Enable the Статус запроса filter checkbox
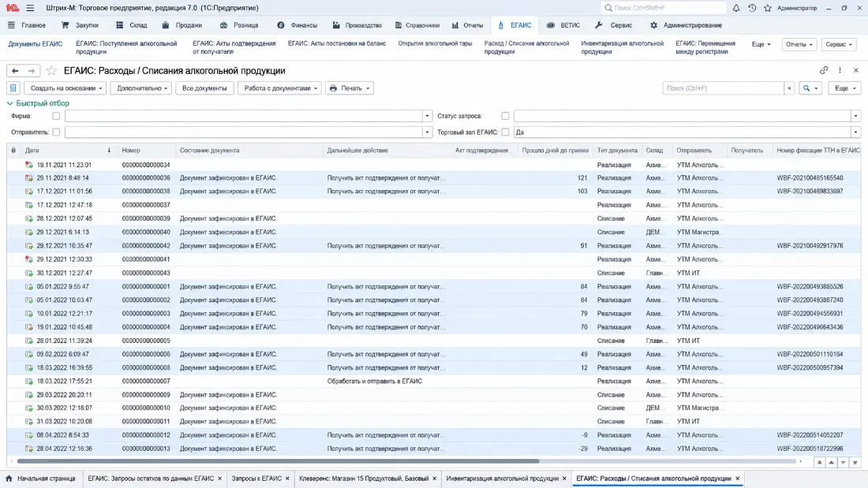This screenshot has width=868, height=488. coord(505,116)
